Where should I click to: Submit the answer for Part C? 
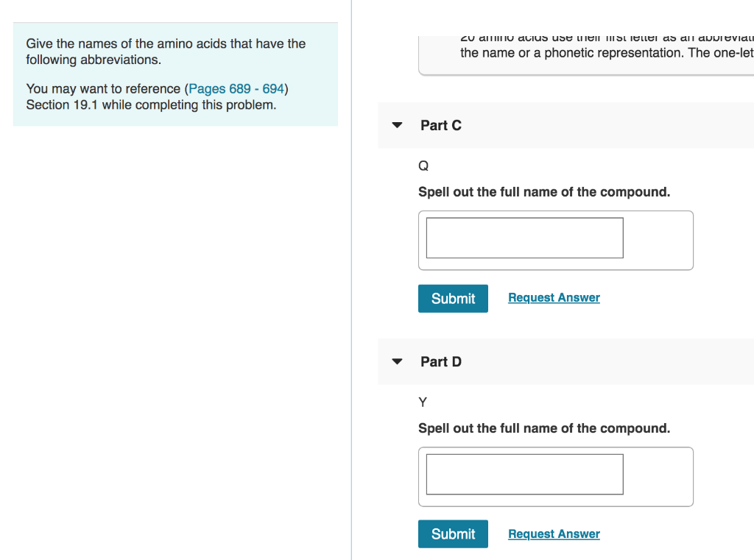[453, 299]
